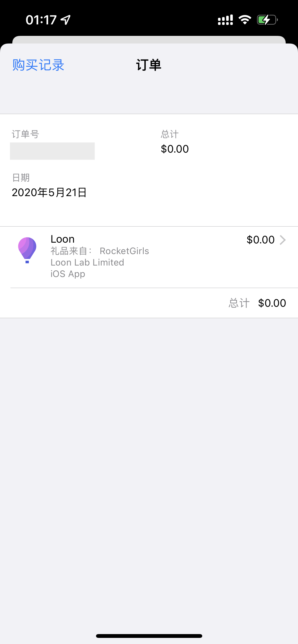This screenshot has width=298, height=644.
Task: Tap the 01:17 clock in status bar
Action: [41, 20]
